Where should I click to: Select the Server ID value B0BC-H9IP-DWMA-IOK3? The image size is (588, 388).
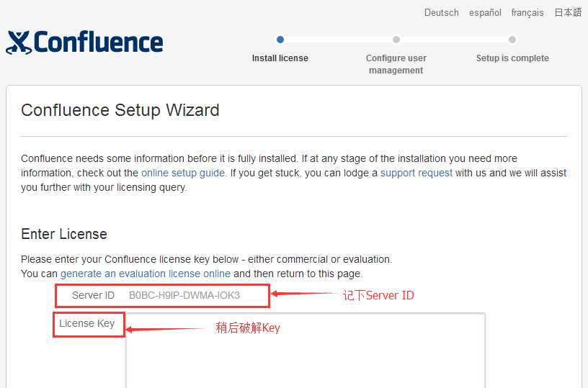[184, 295]
